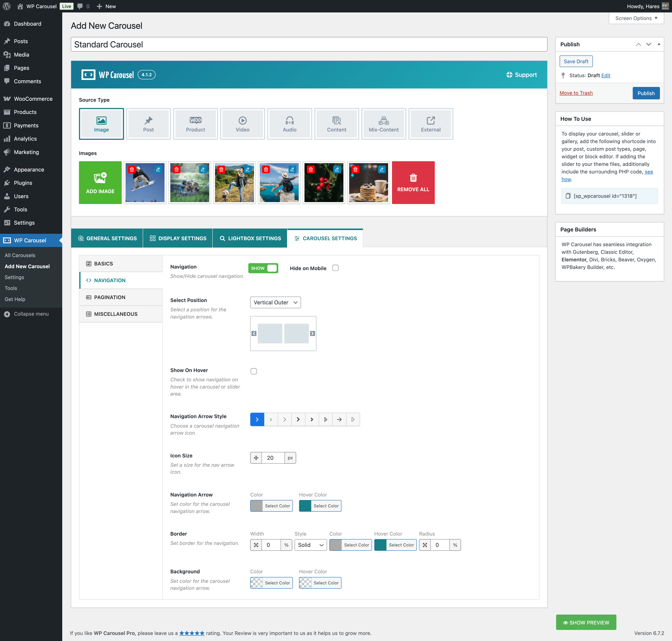The image size is (672, 641).
Task: Toggle the Navigation SHOW switch
Action: (x=263, y=268)
